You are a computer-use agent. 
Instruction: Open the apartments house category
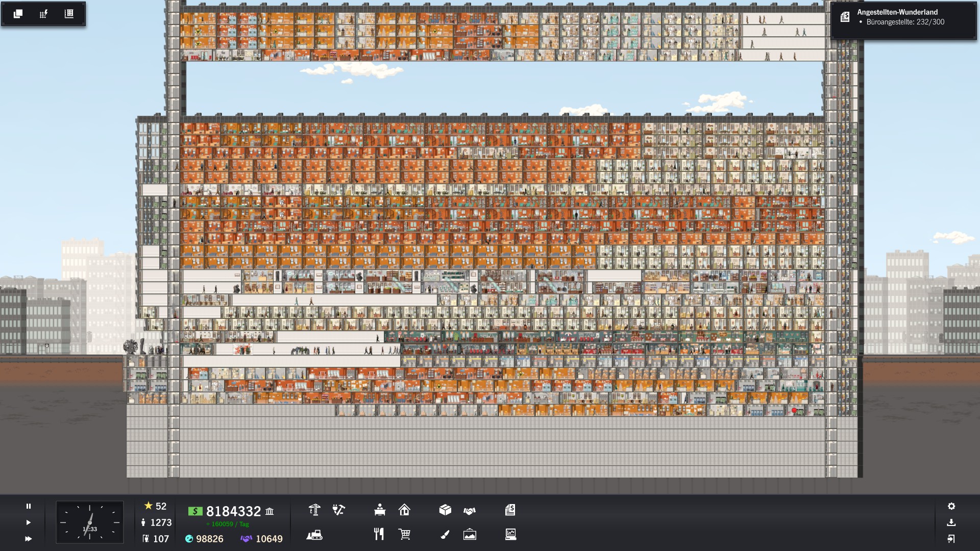[x=404, y=510]
